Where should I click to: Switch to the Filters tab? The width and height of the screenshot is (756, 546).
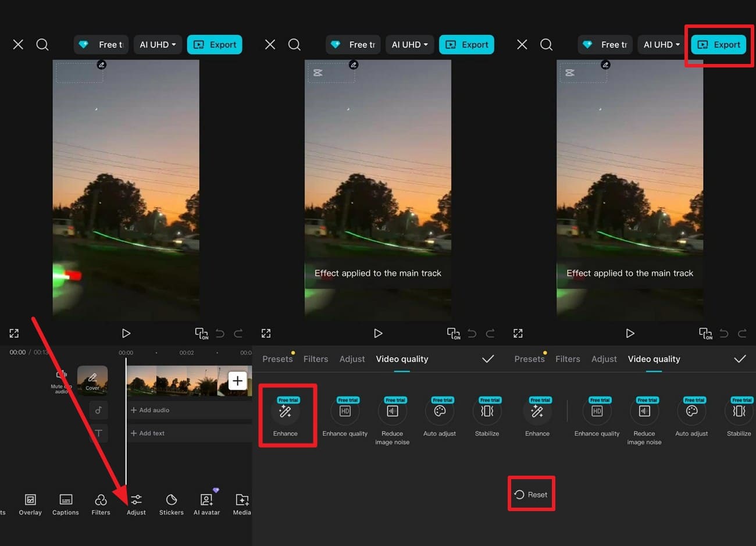tap(316, 359)
